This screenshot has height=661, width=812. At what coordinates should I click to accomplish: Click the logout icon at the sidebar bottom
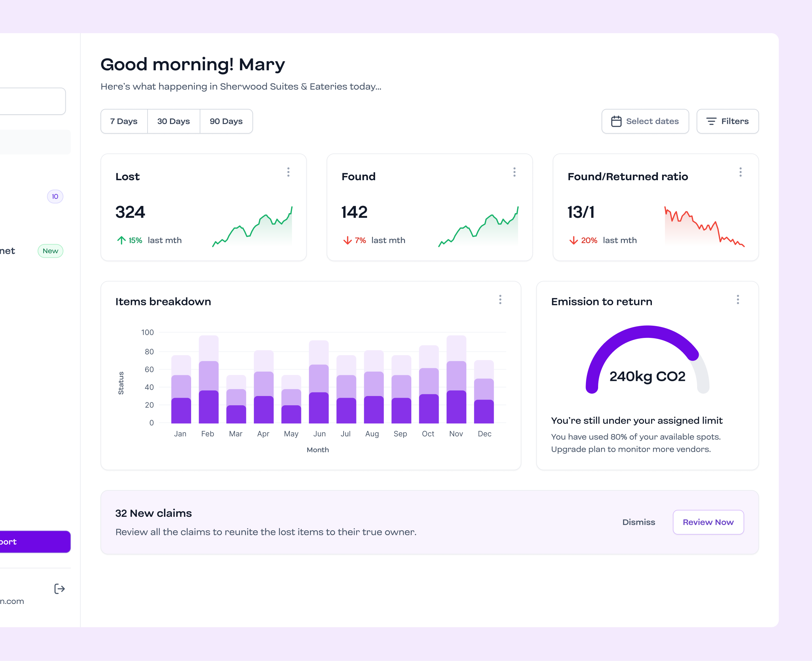(x=59, y=589)
